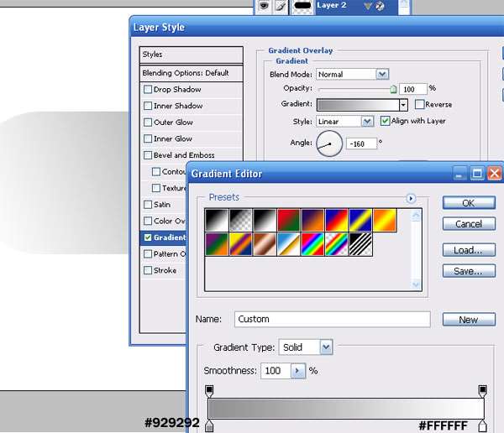Enable the Inner Glow checkbox
504x433 pixels.
148,138
